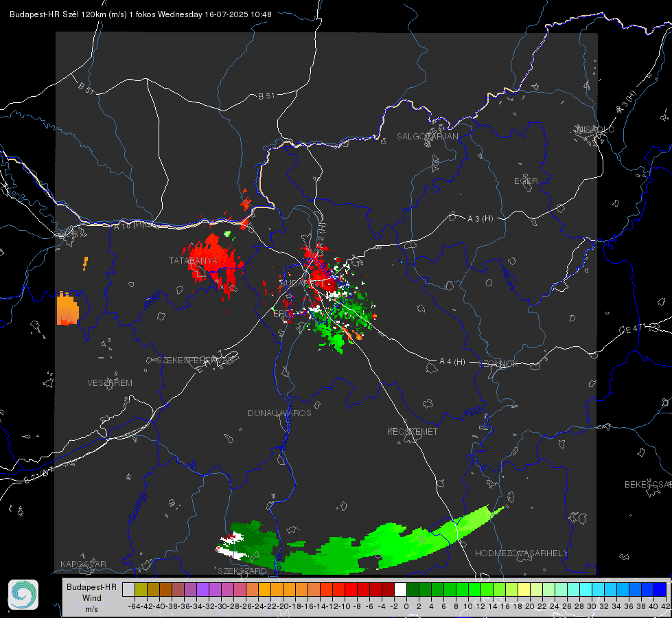The width and height of the screenshot is (672, 618).
Task: Click the ERD city label
Action: tap(281, 314)
